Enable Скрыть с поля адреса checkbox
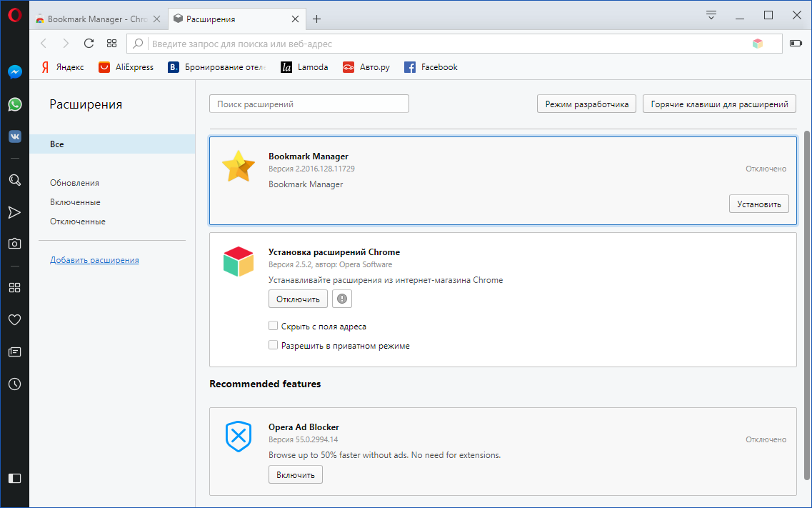Viewport: 812px width, 508px height. (x=273, y=326)
